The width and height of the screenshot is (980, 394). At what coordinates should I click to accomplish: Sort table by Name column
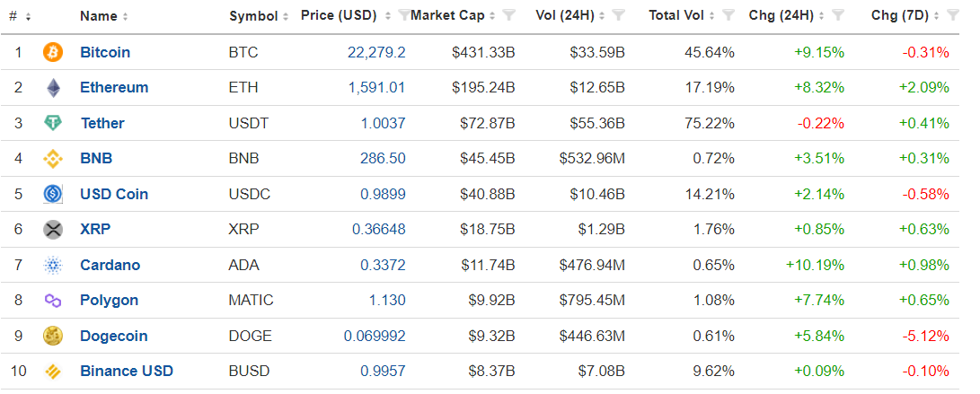[x=98, y=16]
